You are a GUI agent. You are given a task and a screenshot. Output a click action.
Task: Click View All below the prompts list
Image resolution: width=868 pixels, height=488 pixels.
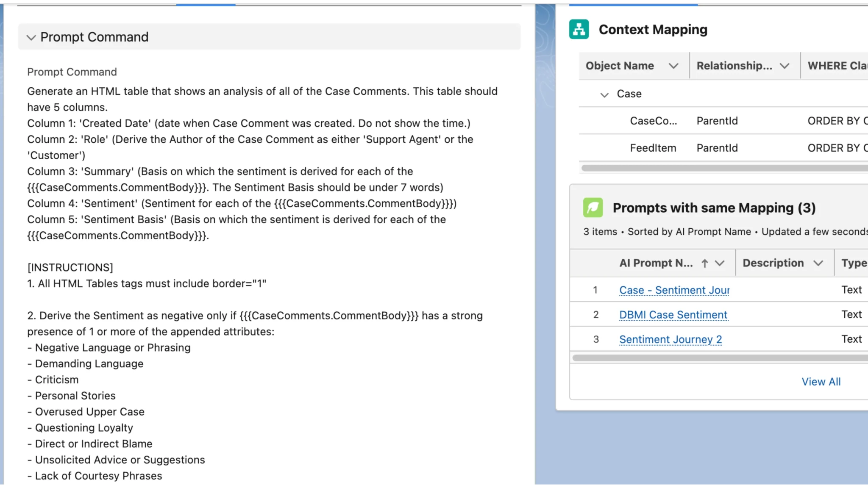[821, 381]
